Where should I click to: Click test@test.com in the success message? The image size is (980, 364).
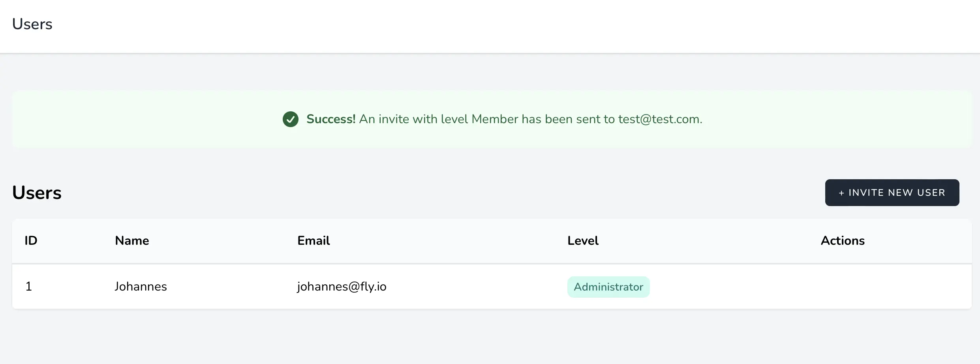[x=660, y=119]
